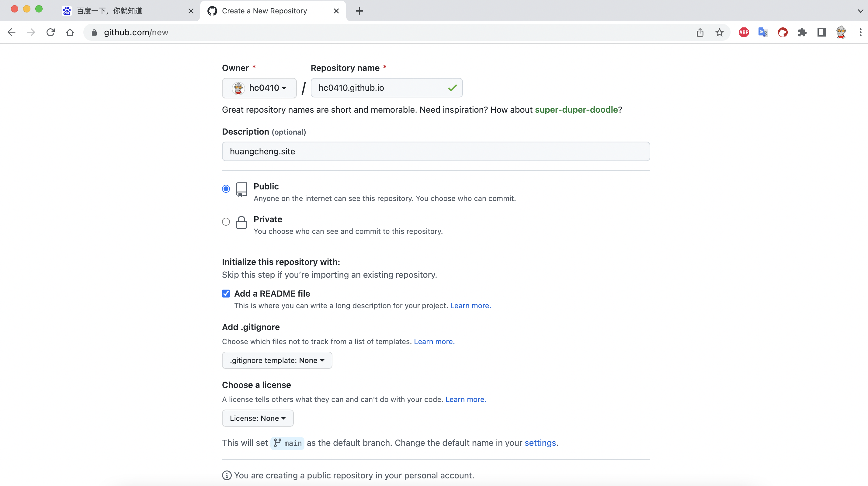The height and width of the screenshot is (486, 868).
Task: Uncheck Add a README file
Action: click(x=226, y=294)
